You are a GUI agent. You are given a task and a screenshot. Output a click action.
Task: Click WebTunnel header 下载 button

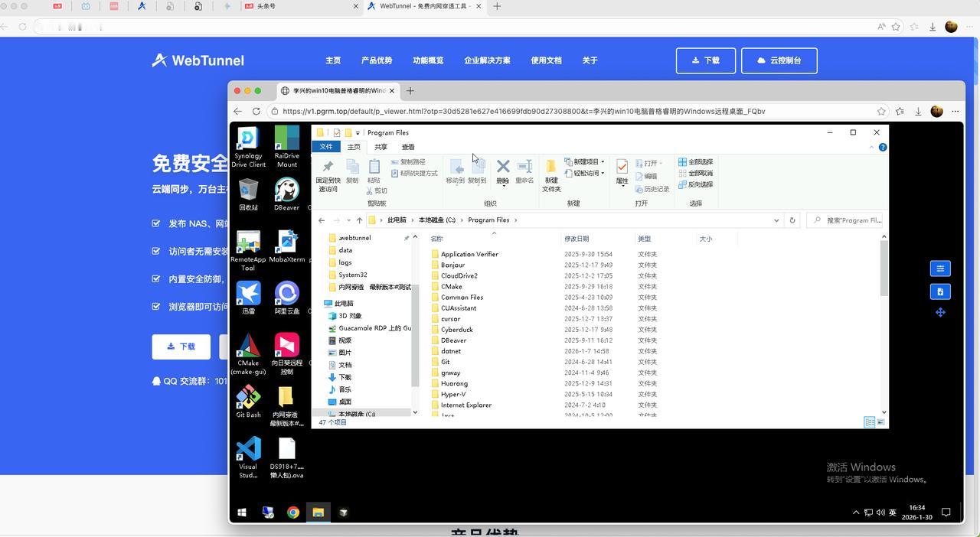pyautogui.click(x=706, y=60)
